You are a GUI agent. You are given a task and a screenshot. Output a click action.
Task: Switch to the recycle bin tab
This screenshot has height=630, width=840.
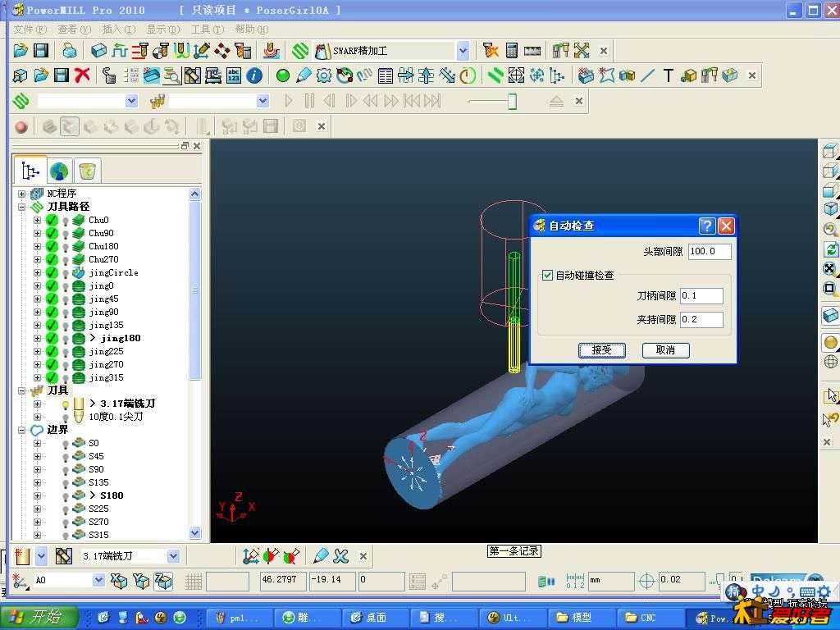(x=87, y=171)
